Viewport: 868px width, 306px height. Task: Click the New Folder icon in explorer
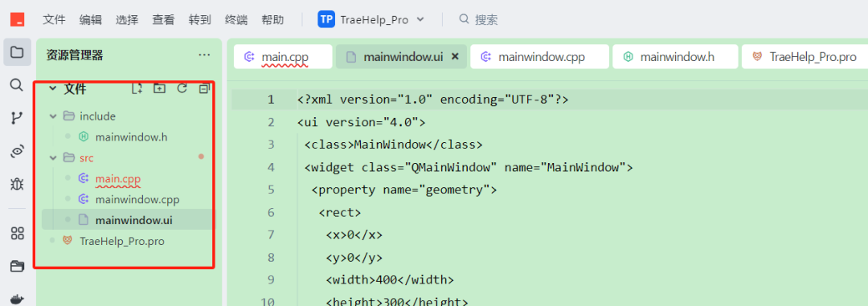coord(159,88)
